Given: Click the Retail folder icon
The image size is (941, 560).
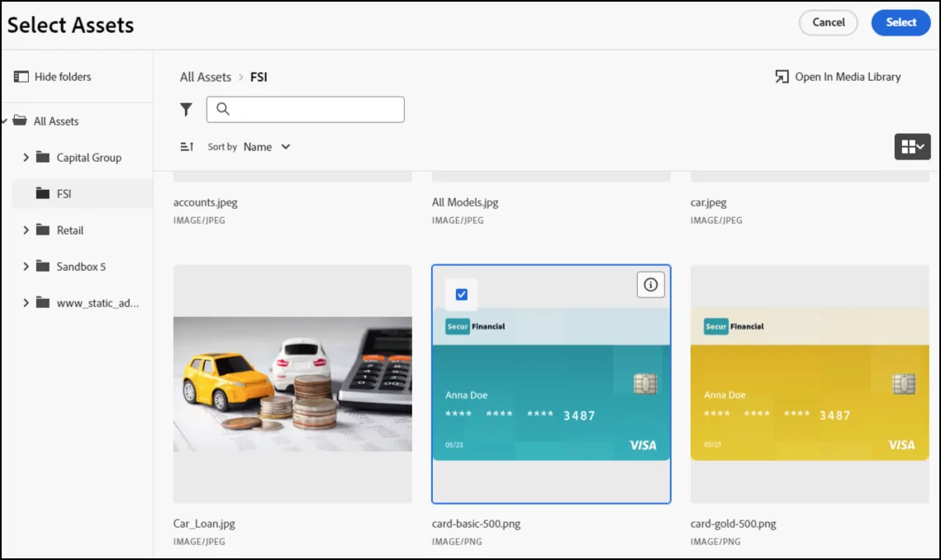Looking at the screenshot, I should 43,230.
